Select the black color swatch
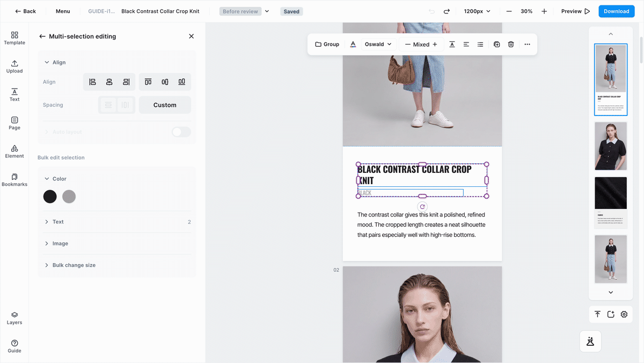This screenshot has width=644, height=363. 50,197
